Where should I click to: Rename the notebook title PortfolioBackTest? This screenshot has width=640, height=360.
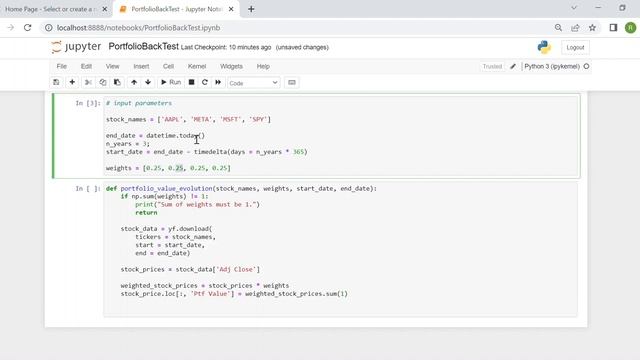[x=144, y=47]
